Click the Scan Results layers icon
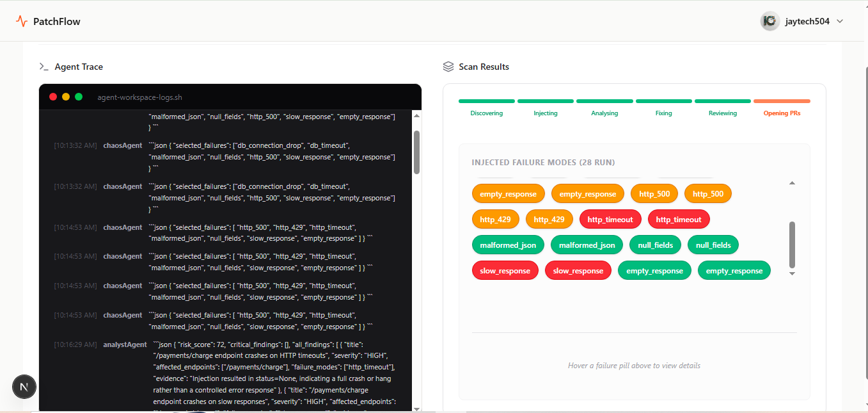Viewport: 868px width, 413px height. coord(448,67)
